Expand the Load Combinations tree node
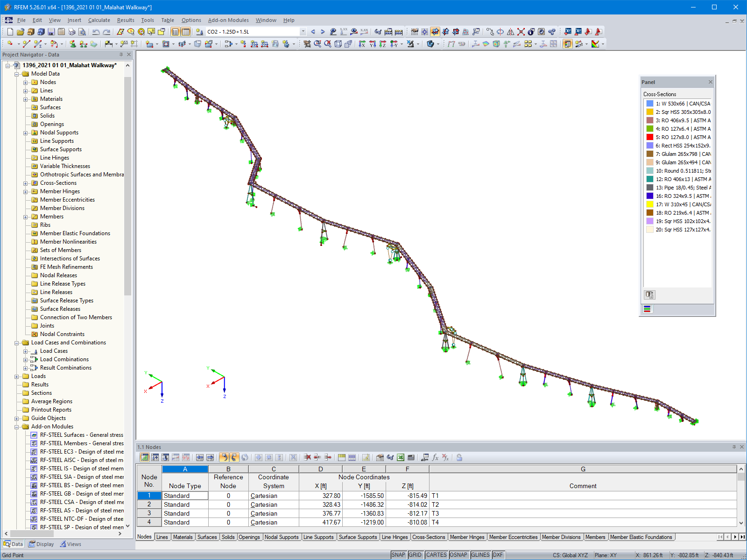Viewport: 747px width, 560px height. tap(26, 359)
